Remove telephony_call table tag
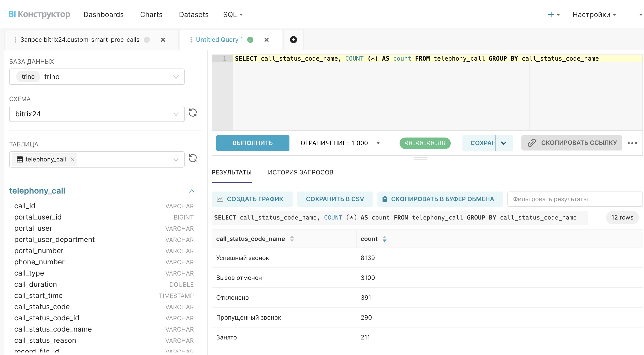Image resolution: width=644 pixels, height=355 pixels. [72, 159]
